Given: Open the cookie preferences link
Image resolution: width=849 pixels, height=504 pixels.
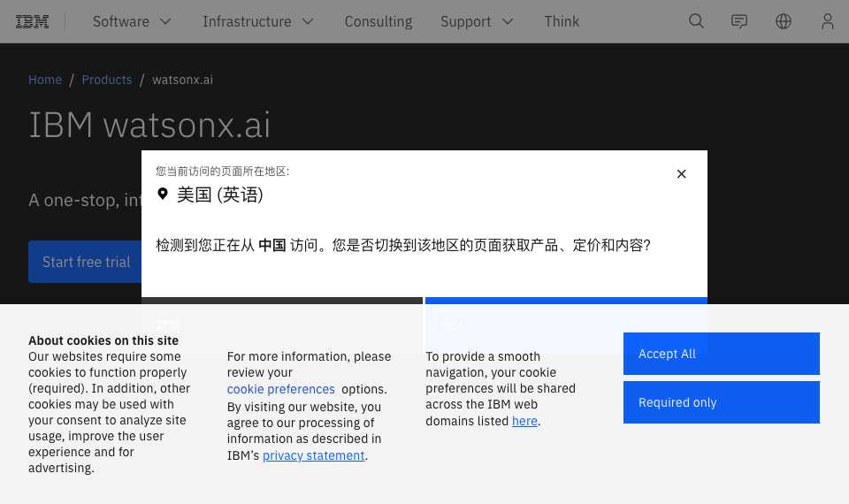Looking at the screenshot, I should pos(280,389).
